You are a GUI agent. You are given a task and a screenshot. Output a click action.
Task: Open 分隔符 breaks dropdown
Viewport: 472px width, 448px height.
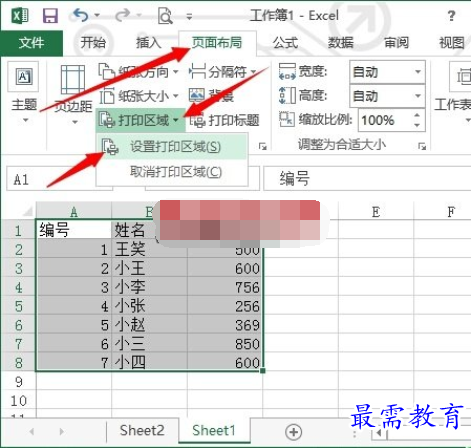pos(223,71)
